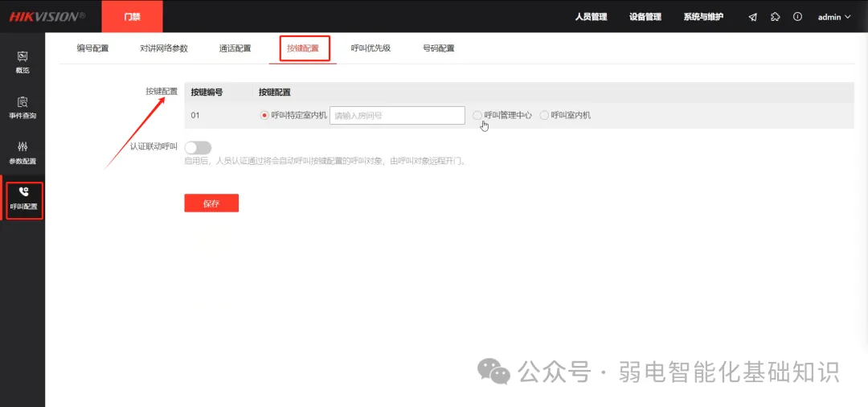Viewport: 868px width, 407px height.
Task: Open the info circle icon in header
Action: pyautogui.click(x=798, y=17)
